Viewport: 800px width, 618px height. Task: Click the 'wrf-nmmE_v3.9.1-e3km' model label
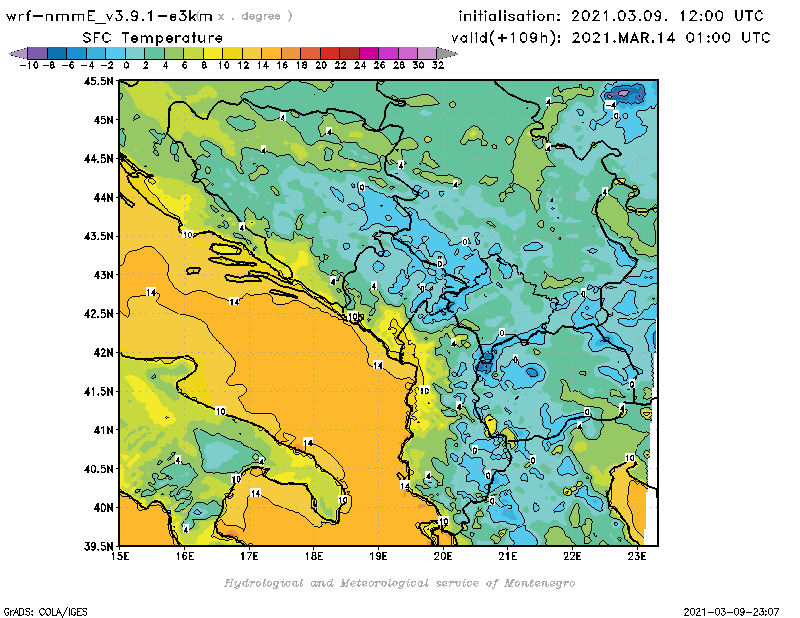(109, 16)
